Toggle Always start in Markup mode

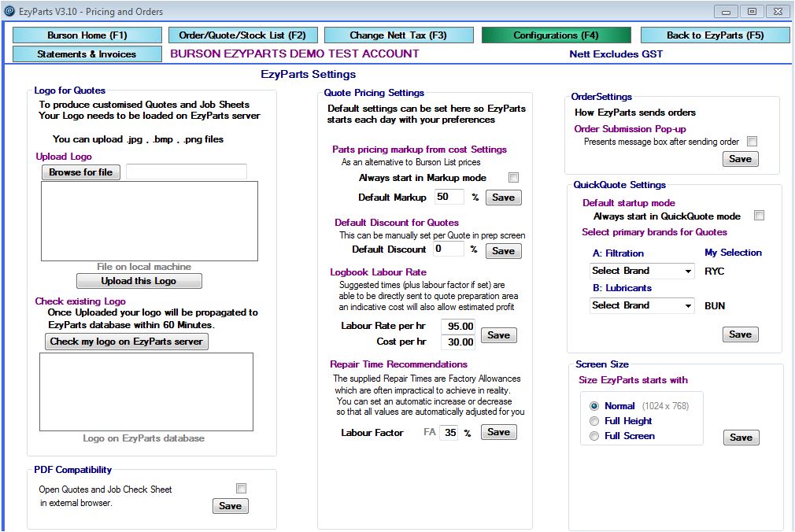(x=514, y=178)
